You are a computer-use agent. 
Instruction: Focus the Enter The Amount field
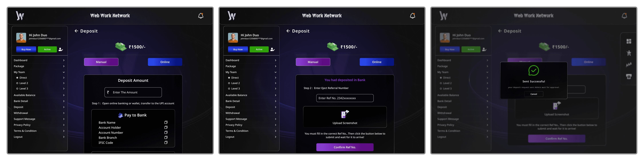coord(133,92)
